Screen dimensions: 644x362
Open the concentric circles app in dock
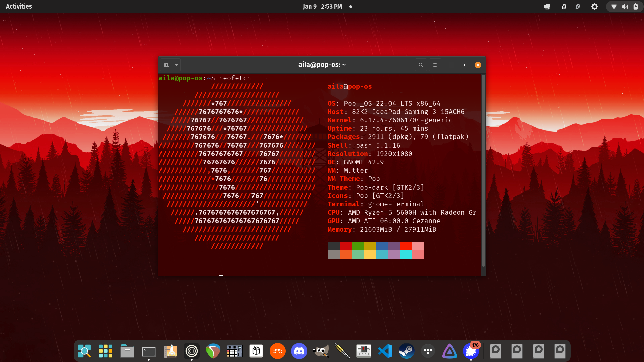(192, 351)
